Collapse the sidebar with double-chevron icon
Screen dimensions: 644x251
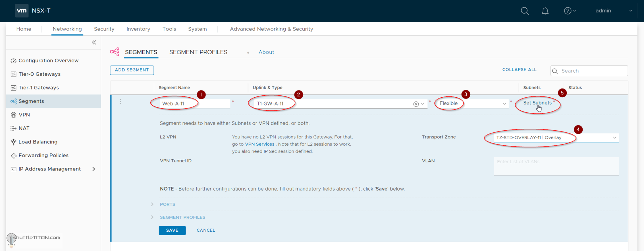pyautogui.click(x=94, y=43)
